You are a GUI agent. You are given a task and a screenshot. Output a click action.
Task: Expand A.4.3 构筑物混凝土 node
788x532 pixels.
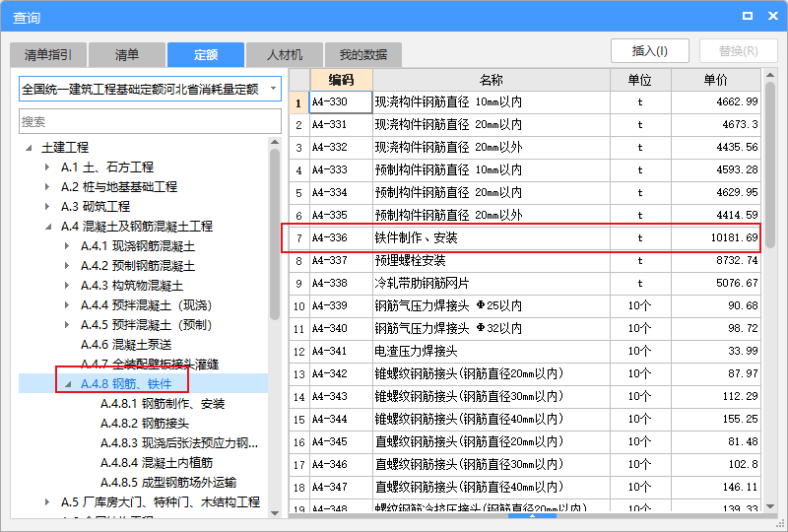point(67,285)
